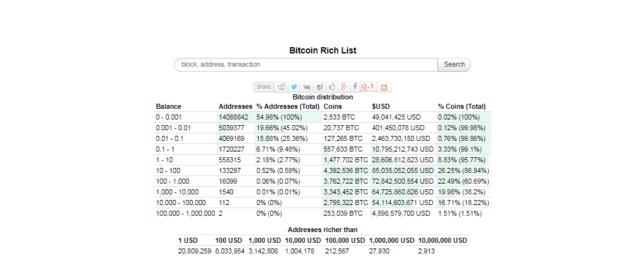Focus the block, address, transaction search field
The width and height of the screenshot is (644, 261).
tap(306, 65)
